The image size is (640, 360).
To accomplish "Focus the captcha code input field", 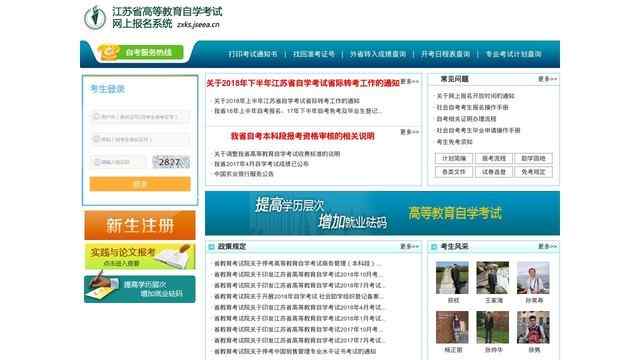I will point(118,162).
